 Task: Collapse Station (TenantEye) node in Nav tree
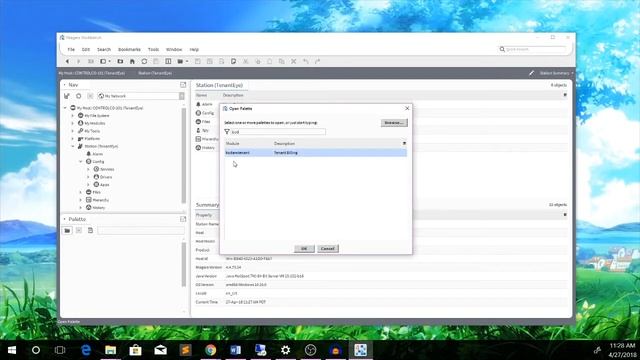tap(73, 146)
